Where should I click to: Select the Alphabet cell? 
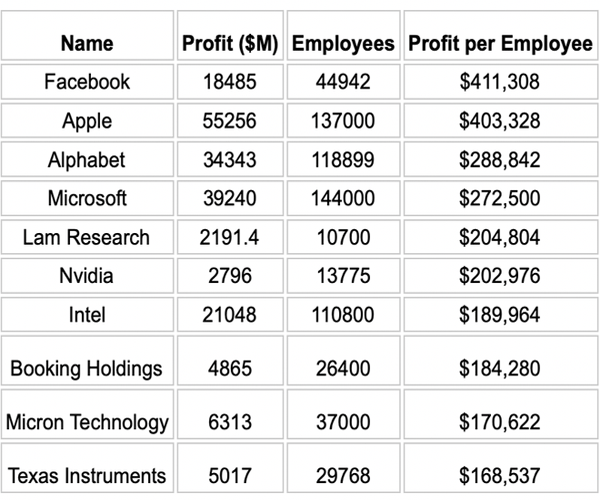[87, 160]
